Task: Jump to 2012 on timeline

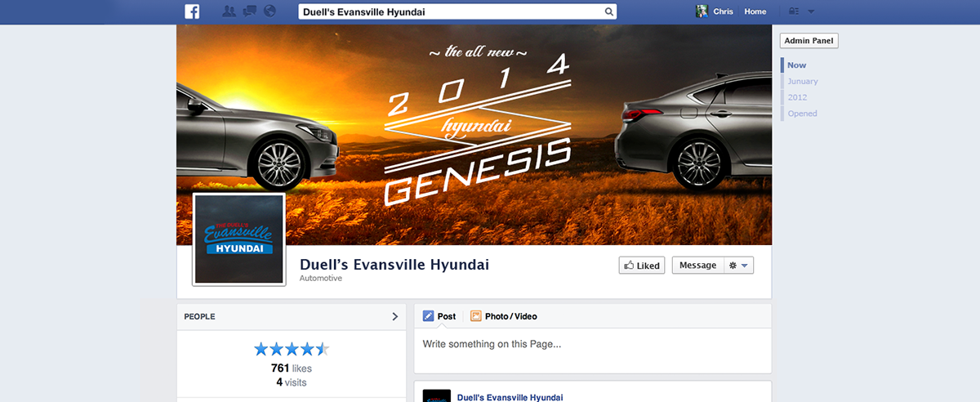Action: click(x=797, y=97)
